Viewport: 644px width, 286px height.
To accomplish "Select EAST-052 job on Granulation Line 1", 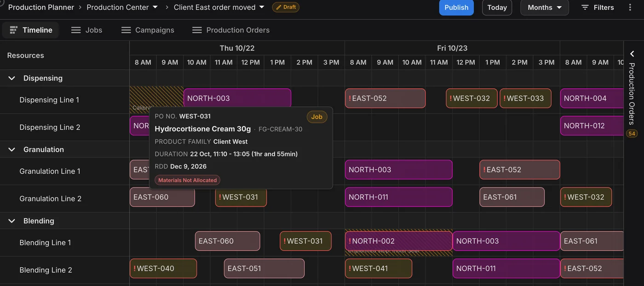I will point(520,170).
